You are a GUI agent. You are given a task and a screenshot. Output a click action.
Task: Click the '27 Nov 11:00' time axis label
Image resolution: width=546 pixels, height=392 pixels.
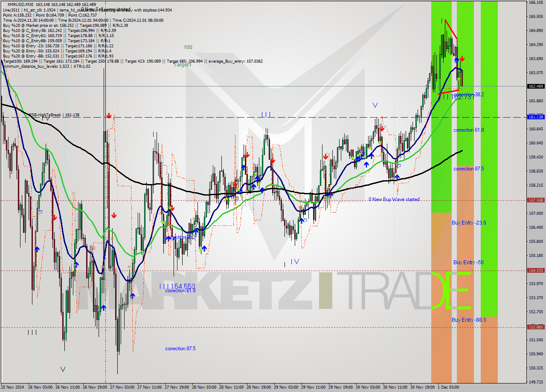pyautogui.click(x=150, y=387)
